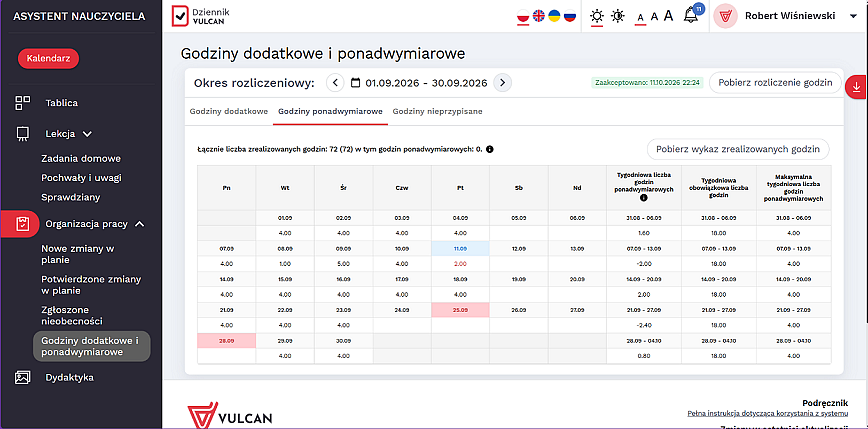Click the Organizacja pracy clipboard icon

point(23,224)
